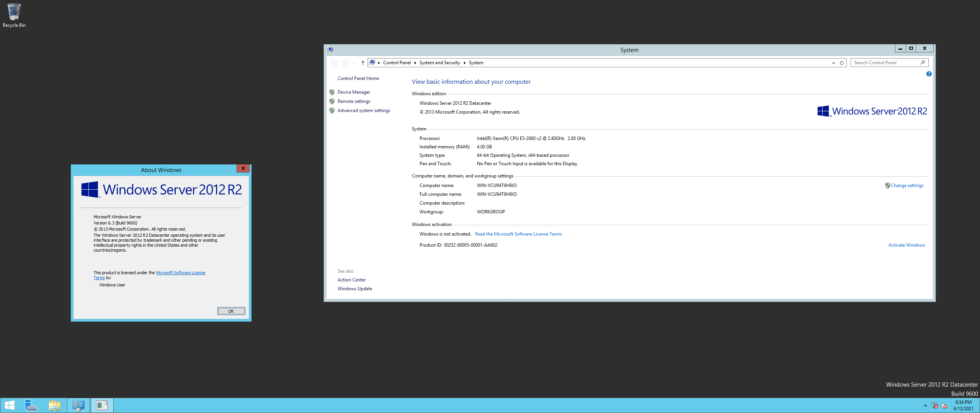Click the Windows Start button
The image size is (980, 413).
10,405
